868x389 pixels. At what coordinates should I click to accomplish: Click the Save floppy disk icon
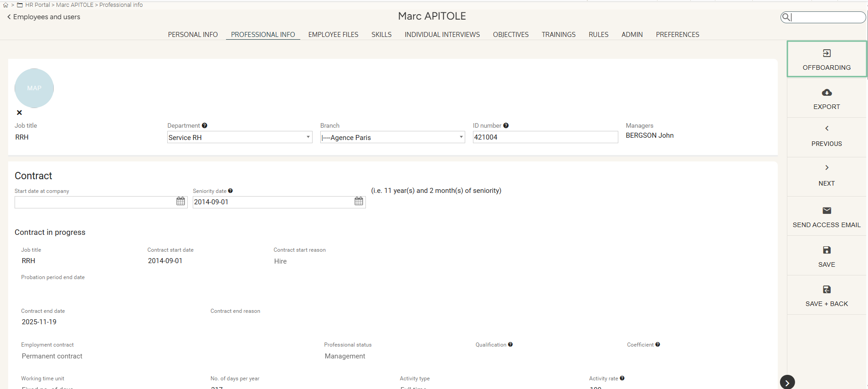[827, 250]
